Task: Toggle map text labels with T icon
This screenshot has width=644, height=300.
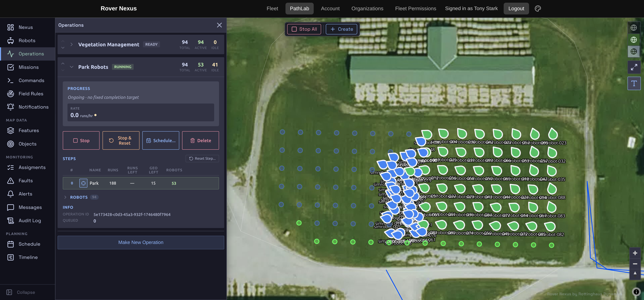Action: click(634, 84)
